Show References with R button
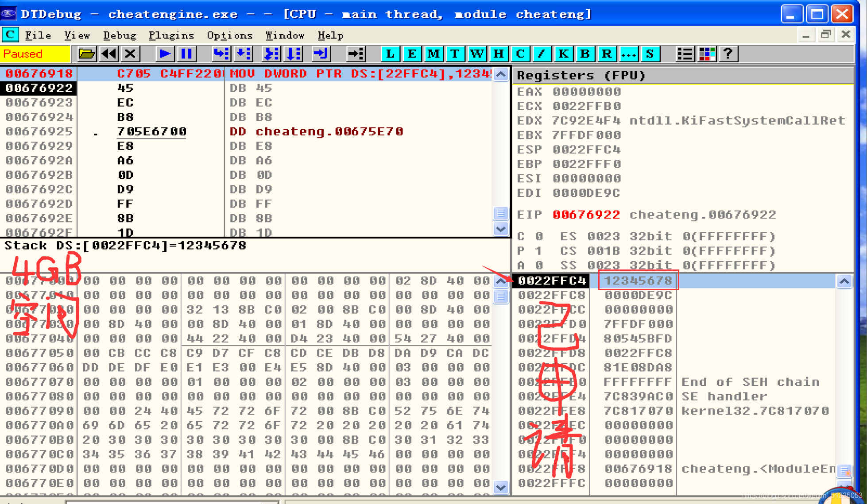 (x=607, y=54)
